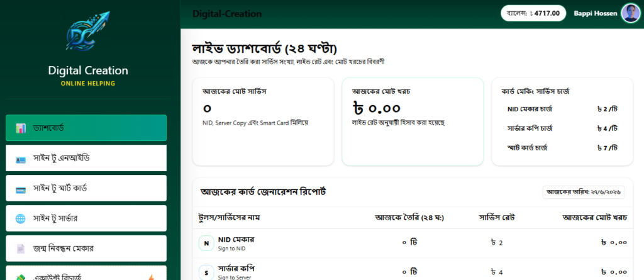This screenshot has width=644, height=280.
Task: Click the ব্যালেন্স ৳ 4717.00 pill
Action: (x=533, y=13)
